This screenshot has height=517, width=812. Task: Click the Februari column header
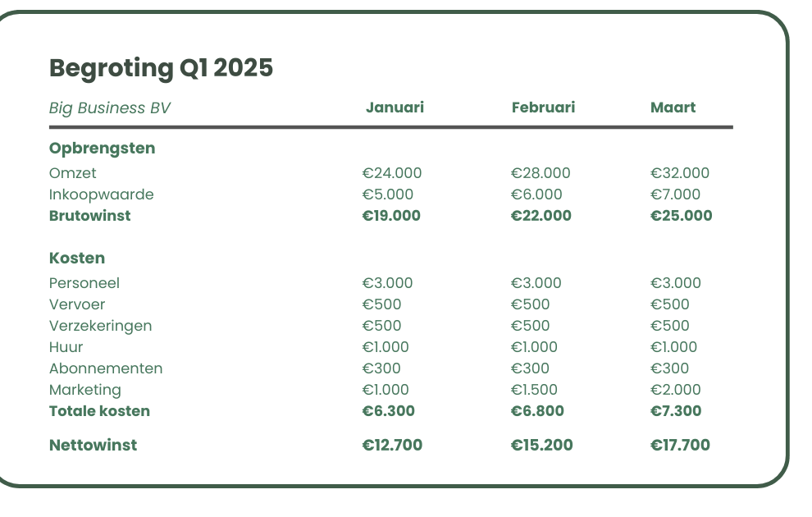tap(543, 108)
